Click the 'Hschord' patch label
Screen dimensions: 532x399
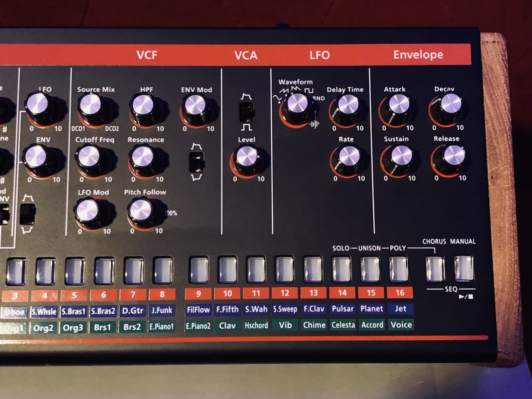click(x=256, y=326)
